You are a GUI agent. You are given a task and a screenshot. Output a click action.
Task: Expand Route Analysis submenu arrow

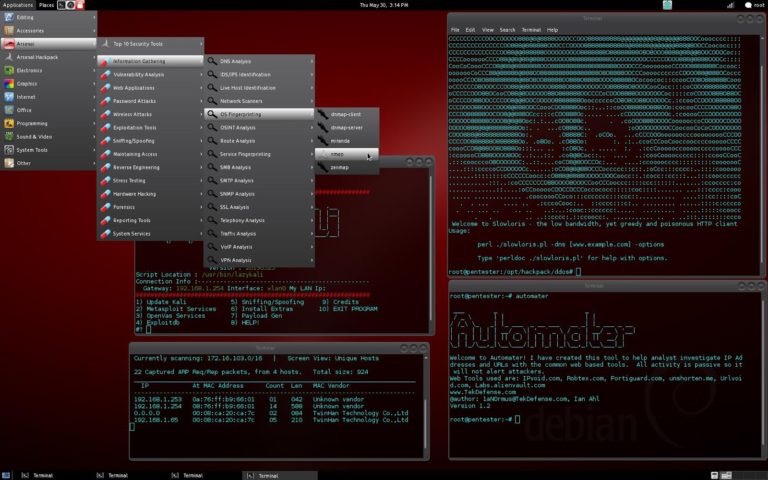click(312, 141)
